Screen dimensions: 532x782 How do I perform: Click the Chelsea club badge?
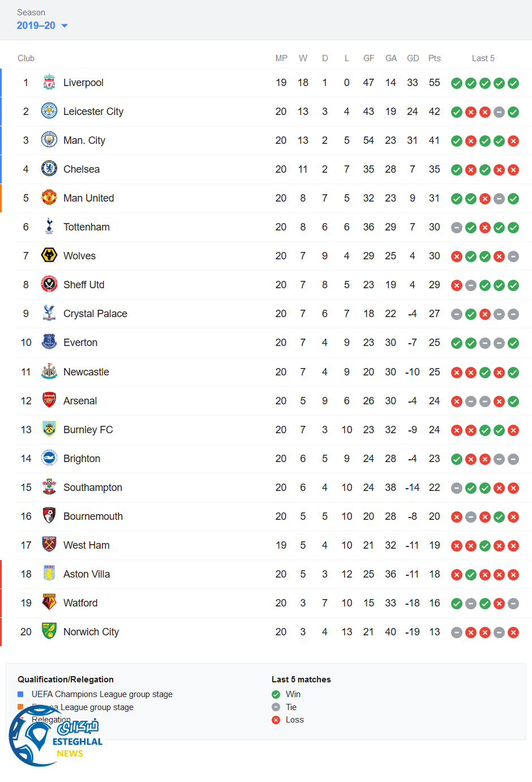click(49, 169)
